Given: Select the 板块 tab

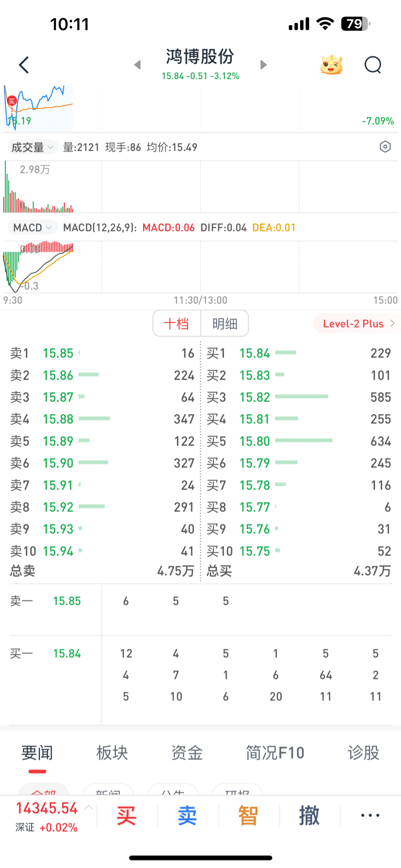Looking at the screenshot, I should coord(112,753).
